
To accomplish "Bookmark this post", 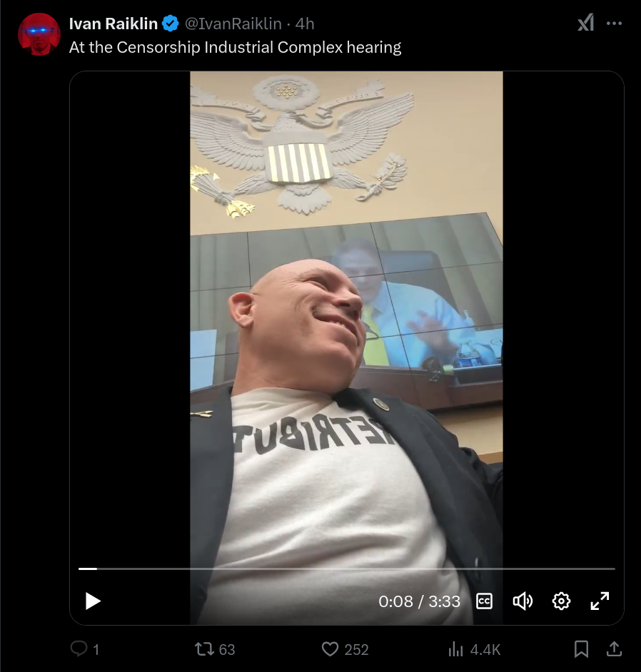I will click(x=581, y=649).
